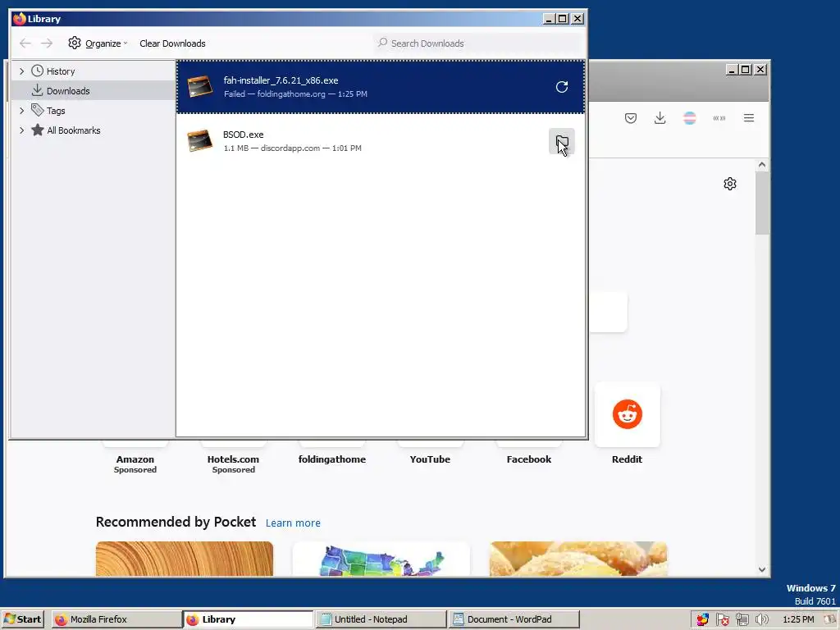Click the Amazon shortcut label
Image resolution: width=840 pixels, height=630 pixels.
[135, 459]
